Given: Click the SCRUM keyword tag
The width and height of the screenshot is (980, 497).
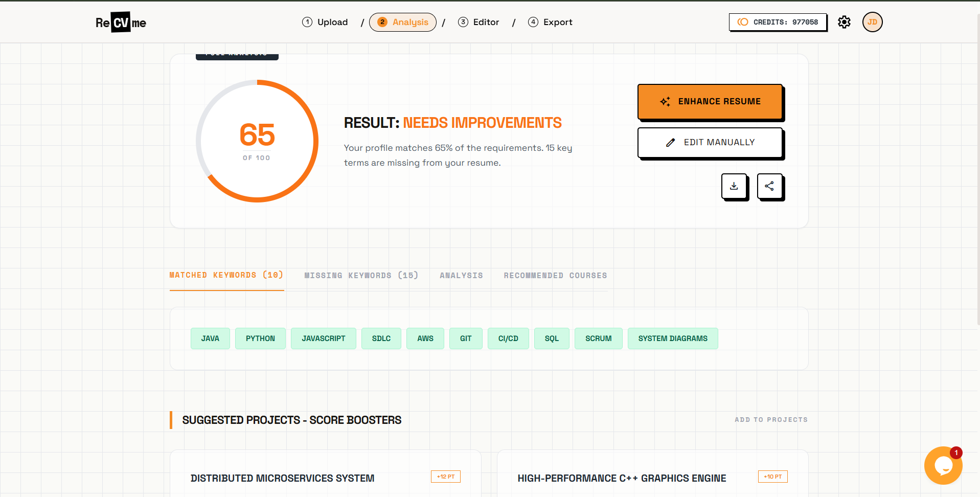Looking at the screenshot, I should pos(599,338).
